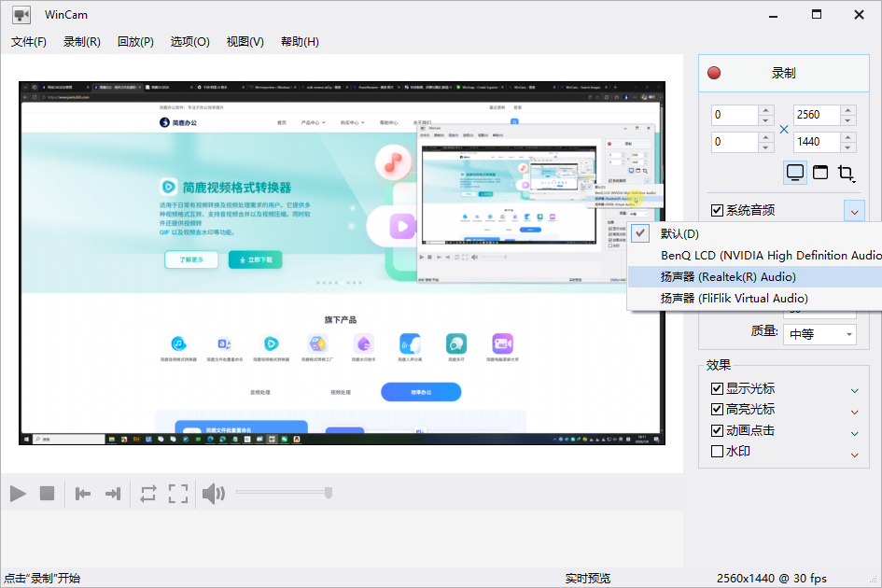Mute audio with speaker icon
The height and width of the screenshot is (588, 882).
tap(214, 494)
